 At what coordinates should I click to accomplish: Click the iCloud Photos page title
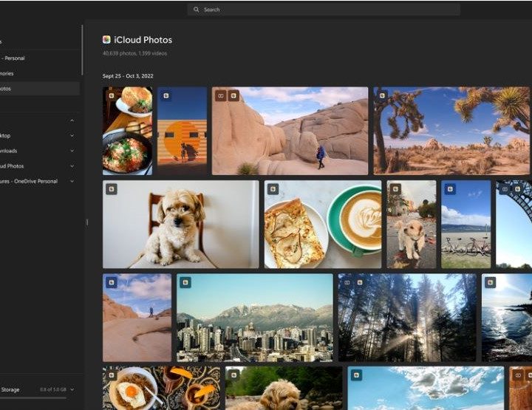(143, 40)
